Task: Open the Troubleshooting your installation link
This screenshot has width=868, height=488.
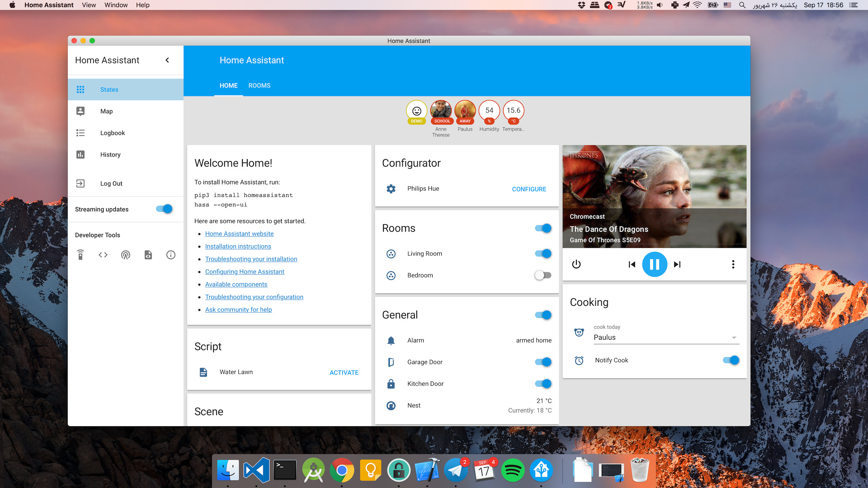Action: pyautogui.click(x=251, y=259)
